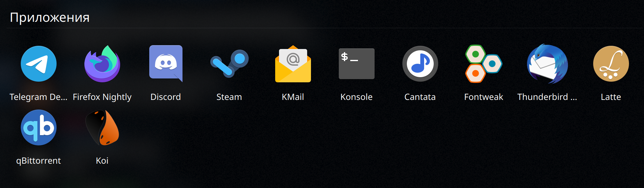Viewport: 644px width, 188px height.
Task: Click the "Steam" label text
Action: (x=229, y=97)
